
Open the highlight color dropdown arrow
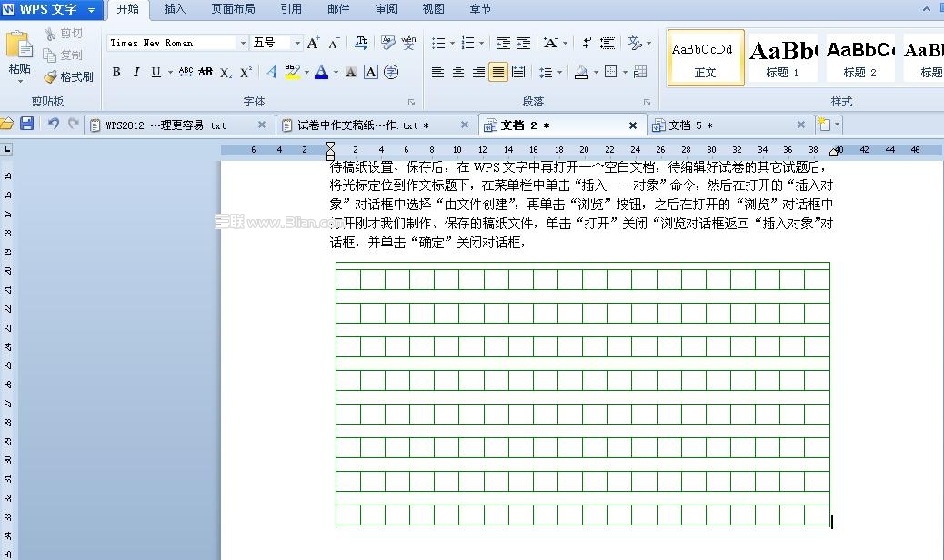[306, 72]
